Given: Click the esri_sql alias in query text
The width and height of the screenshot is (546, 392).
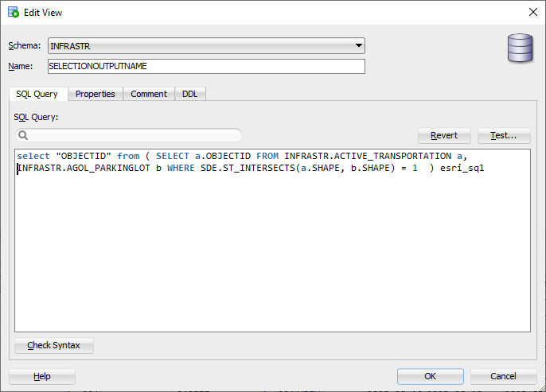Looking at the screenshot, I should pos(462,169).
